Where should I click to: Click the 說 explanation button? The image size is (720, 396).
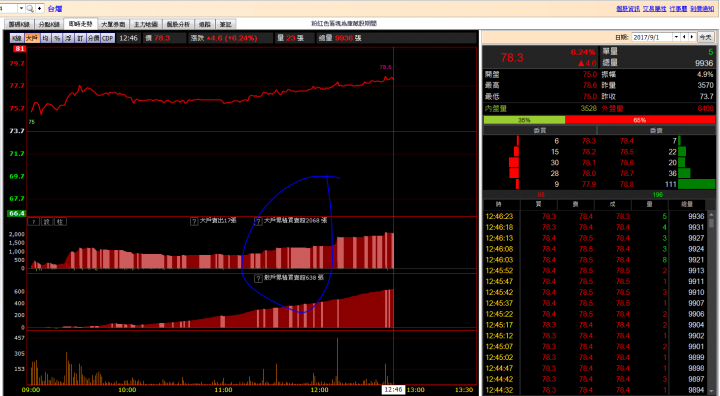point(47,222)
